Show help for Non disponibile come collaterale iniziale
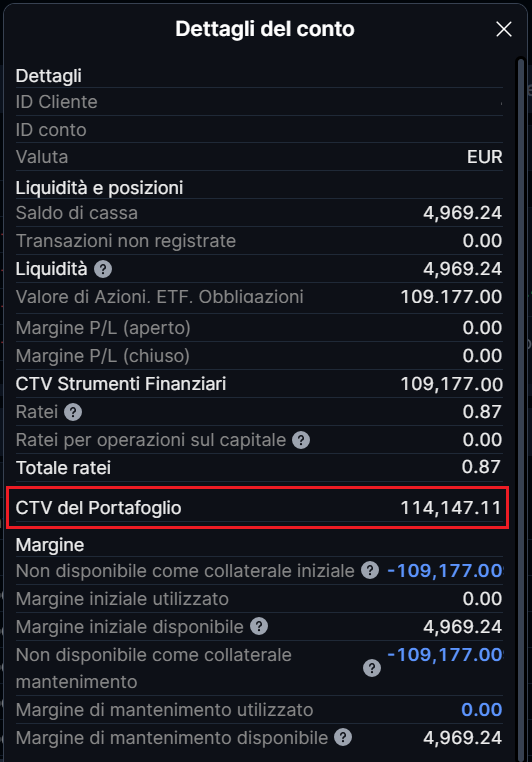This screenshot has width=532, height=762. tap(370, 571)
